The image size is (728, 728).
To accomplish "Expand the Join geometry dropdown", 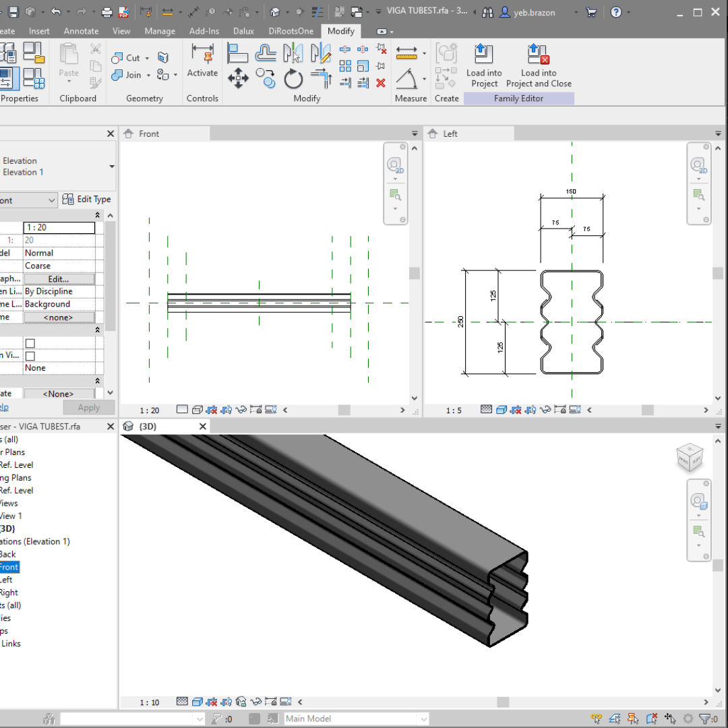I will (x=148, y=75).
